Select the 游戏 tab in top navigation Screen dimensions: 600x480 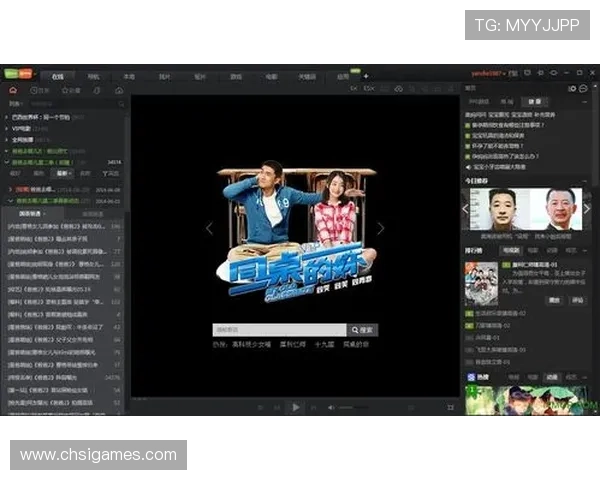coord(236,76)
